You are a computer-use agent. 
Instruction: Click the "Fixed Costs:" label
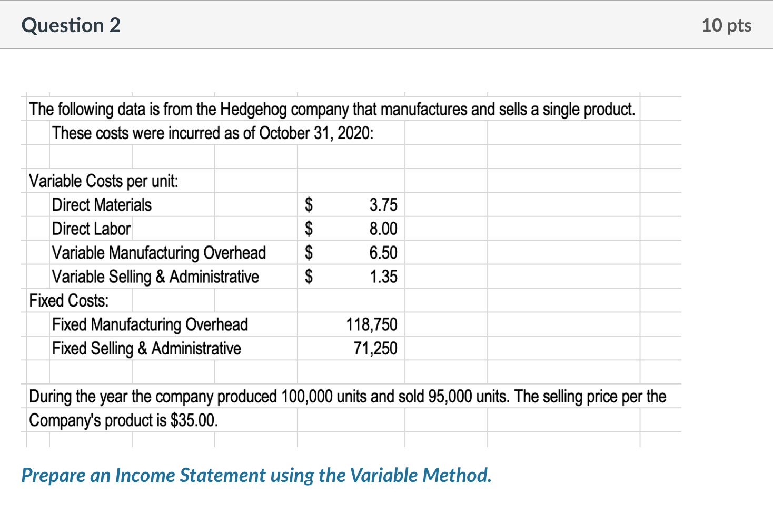tap(69, 300)
